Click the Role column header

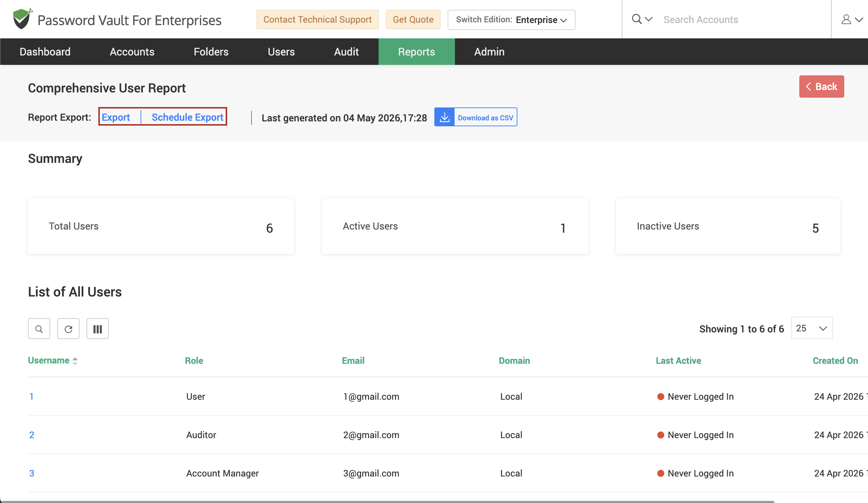click(194, 361)
